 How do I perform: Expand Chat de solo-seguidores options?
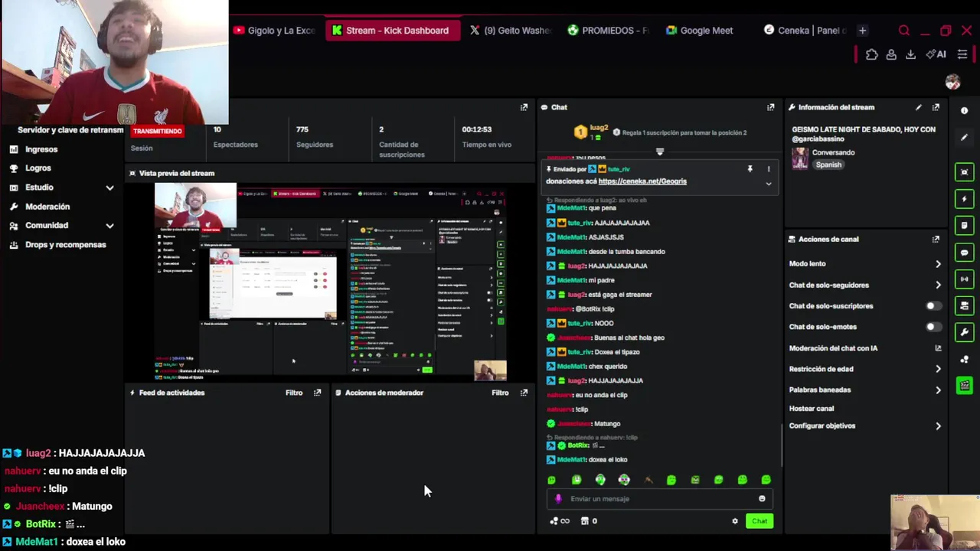click(x=938, y=285)
